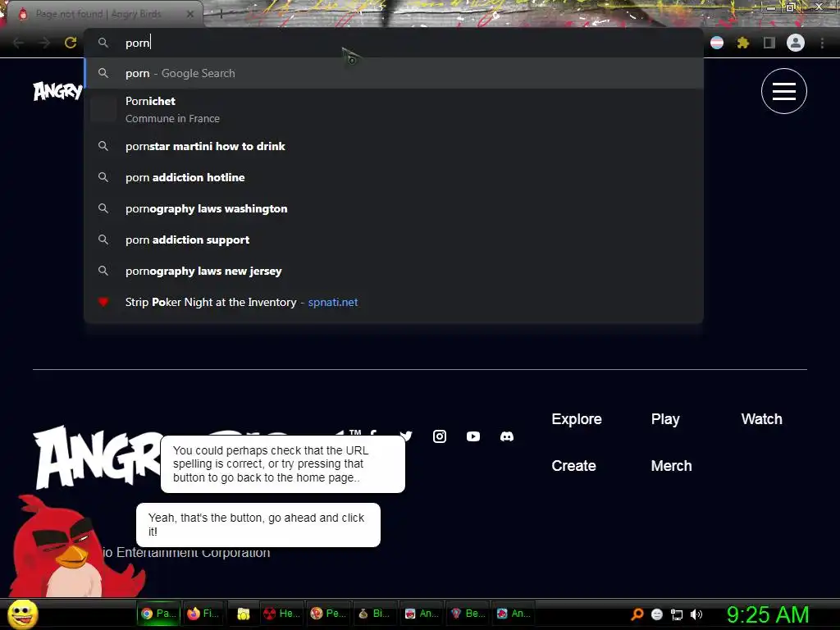Follow the Merch footer link
This screenshot has height=630, width=840.
671,466
